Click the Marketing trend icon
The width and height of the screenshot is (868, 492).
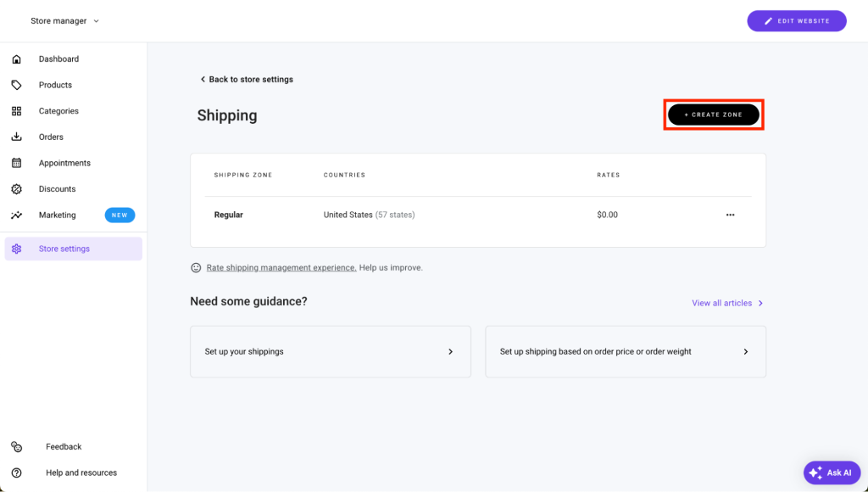[16, 215]
